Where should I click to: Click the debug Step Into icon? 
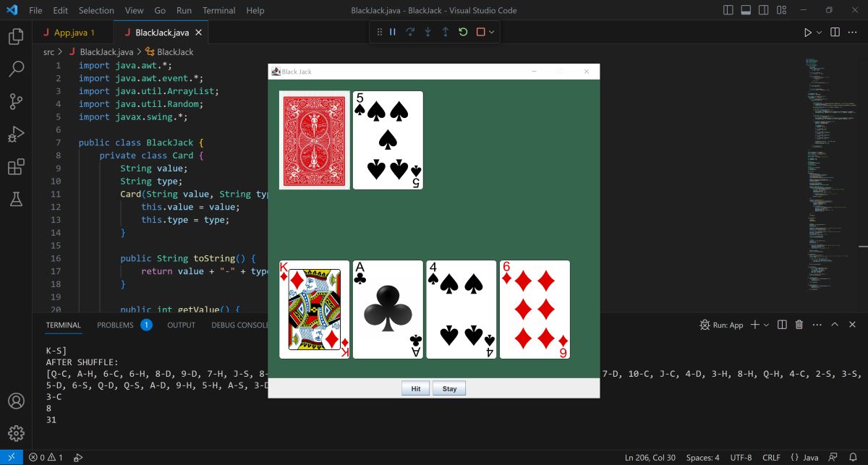point(427,32)
